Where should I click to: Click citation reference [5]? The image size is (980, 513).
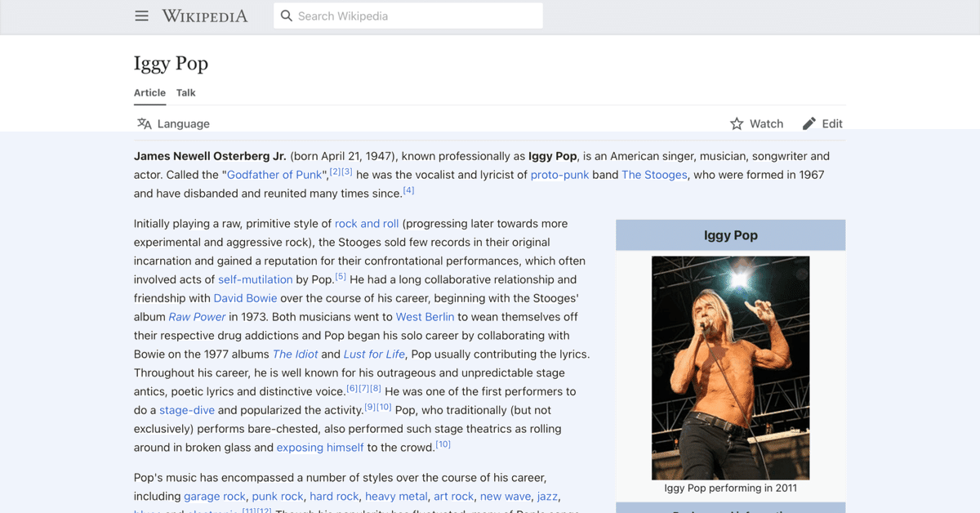(341, 276)
